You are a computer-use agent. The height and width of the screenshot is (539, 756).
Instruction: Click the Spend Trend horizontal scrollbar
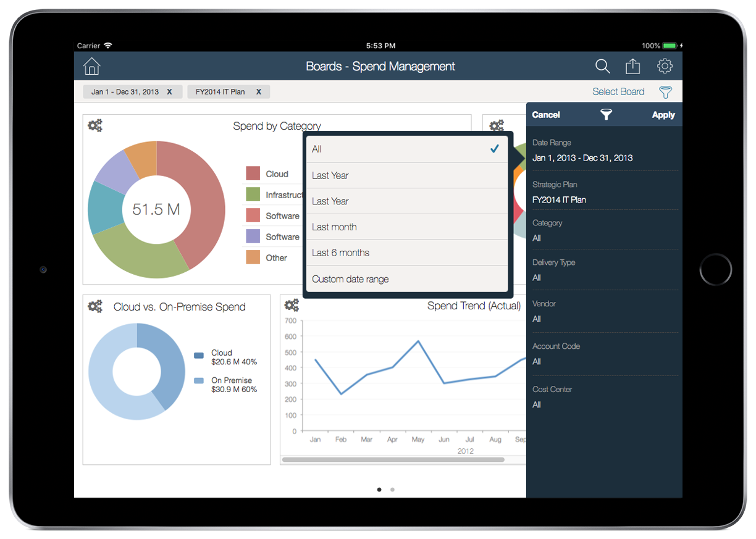[x=393, y=459]
